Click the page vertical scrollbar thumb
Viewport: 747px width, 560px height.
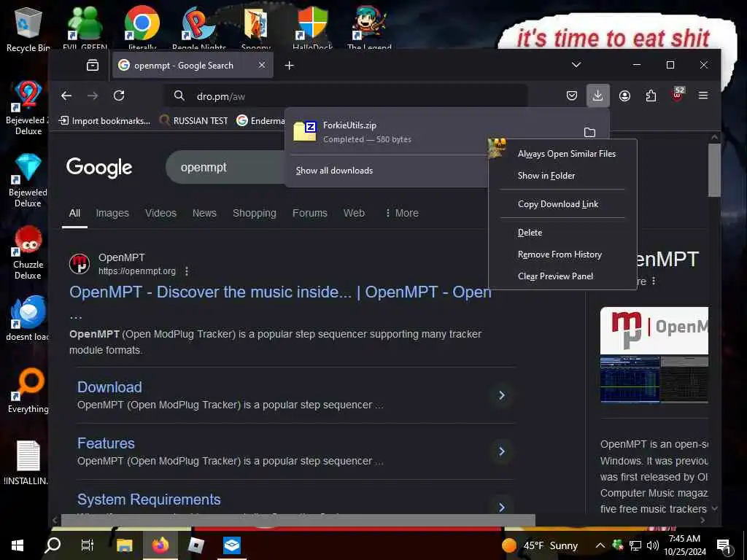point(714,170)
